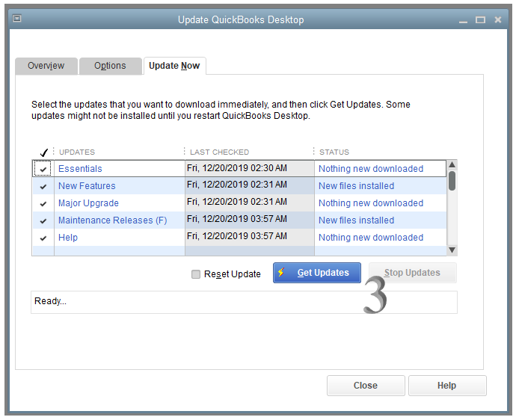This screenshot has height=420, width=516.
Task: Click the STATUS column header
Action: point(334,152)
